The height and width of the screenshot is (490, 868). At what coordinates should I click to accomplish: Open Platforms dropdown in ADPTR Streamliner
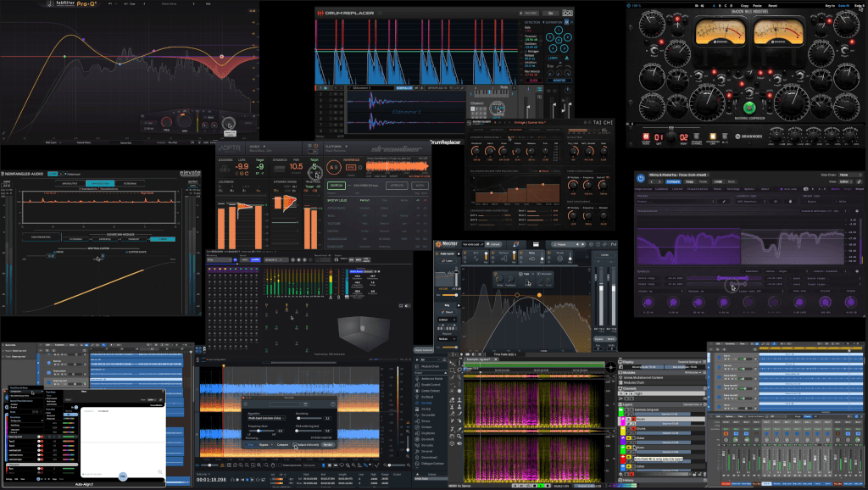click(x=336, y=147)
